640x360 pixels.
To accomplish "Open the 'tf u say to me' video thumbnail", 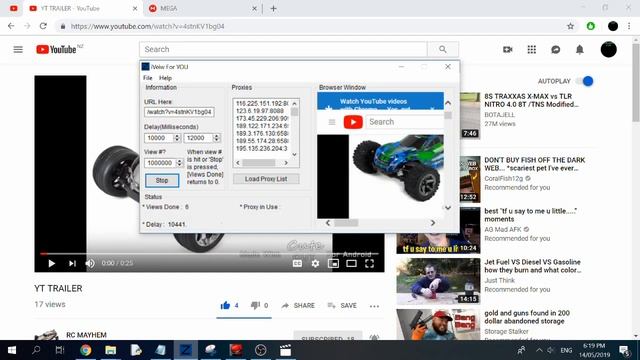I will coord(438,231).
